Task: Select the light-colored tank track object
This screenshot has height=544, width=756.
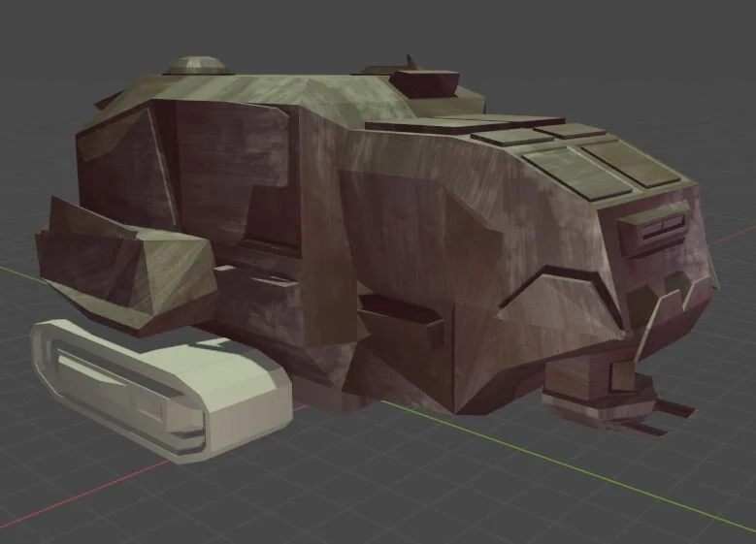Action: 161,390
